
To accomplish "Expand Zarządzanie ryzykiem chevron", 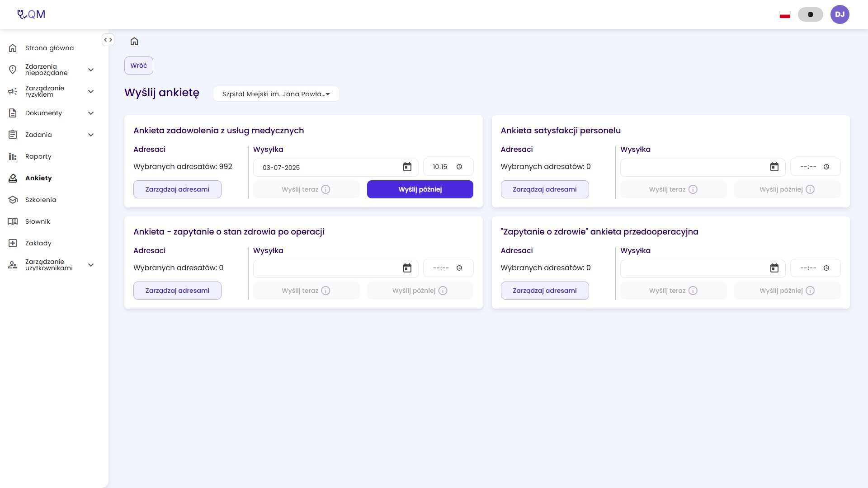I will click(90, 91).
